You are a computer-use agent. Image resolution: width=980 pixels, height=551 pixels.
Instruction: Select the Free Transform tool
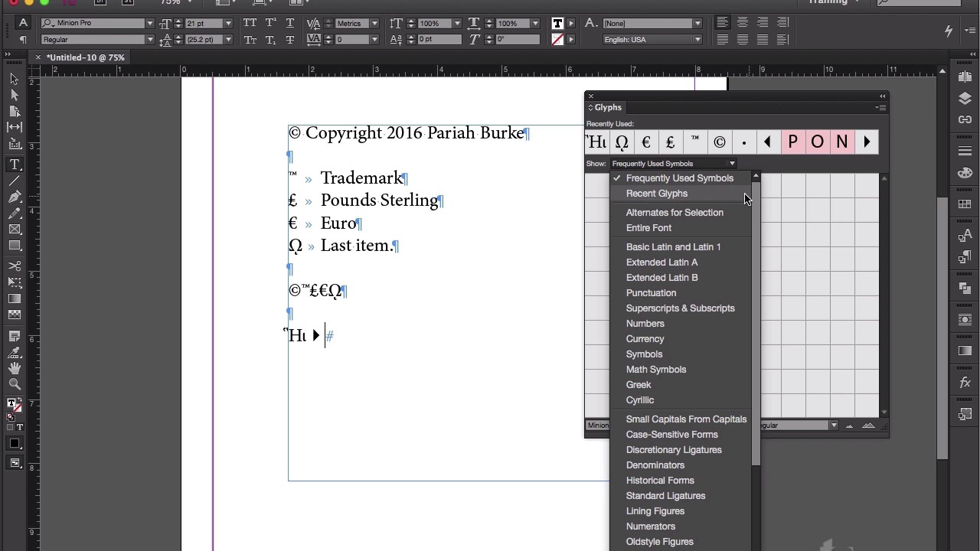(x=14, y=282)
